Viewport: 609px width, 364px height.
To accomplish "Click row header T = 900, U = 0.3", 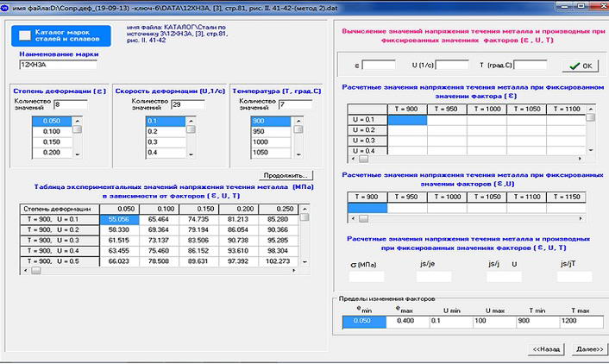I will tap(60, 241).
